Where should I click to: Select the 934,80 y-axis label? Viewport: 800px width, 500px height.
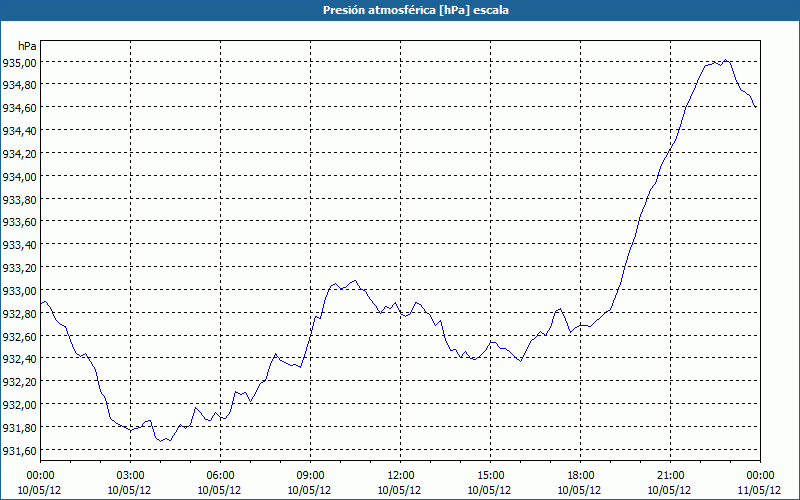coord(20,85)
